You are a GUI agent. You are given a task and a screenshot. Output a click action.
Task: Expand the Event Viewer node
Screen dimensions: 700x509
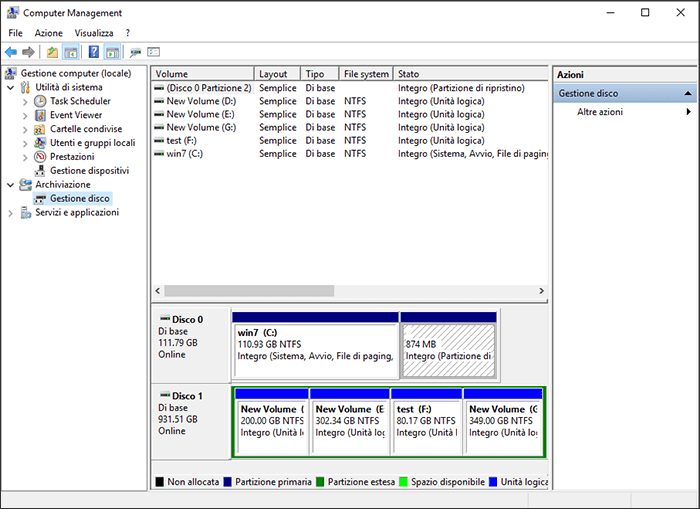25,116
